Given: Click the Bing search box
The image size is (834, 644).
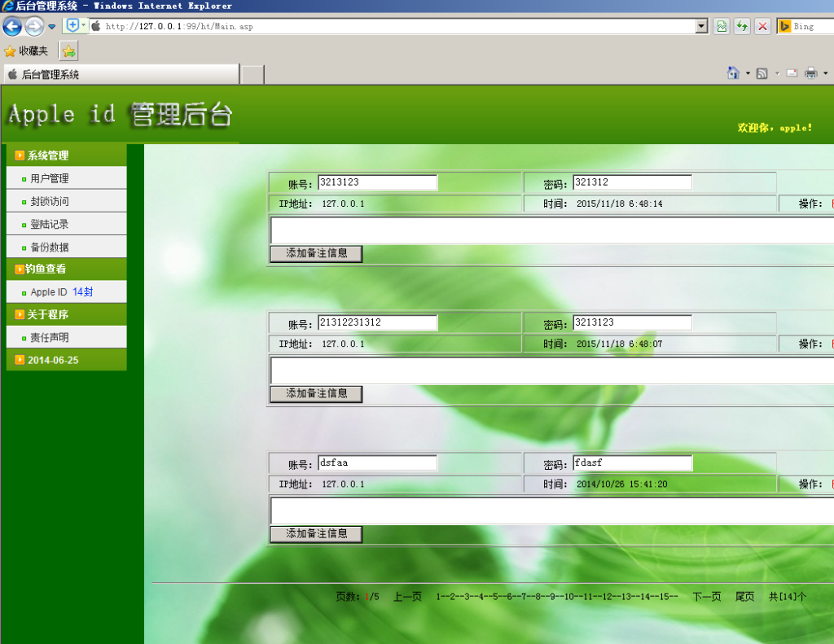Looking at the screenshot, I should [814, 26].
